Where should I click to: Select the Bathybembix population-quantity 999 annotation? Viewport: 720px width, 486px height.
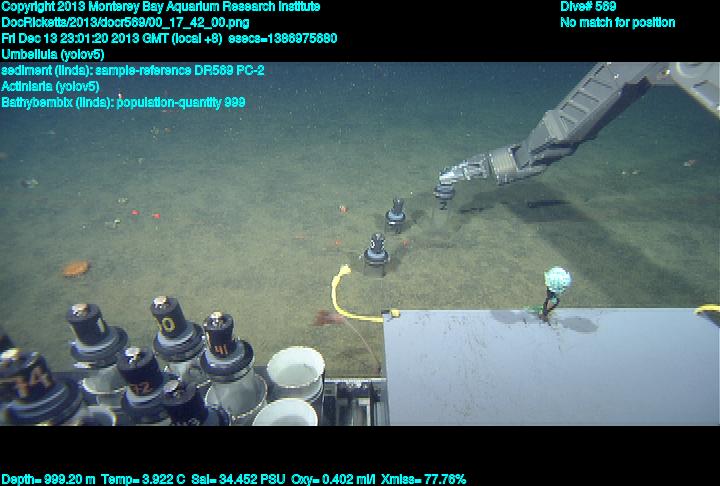[x=123, y=102]
